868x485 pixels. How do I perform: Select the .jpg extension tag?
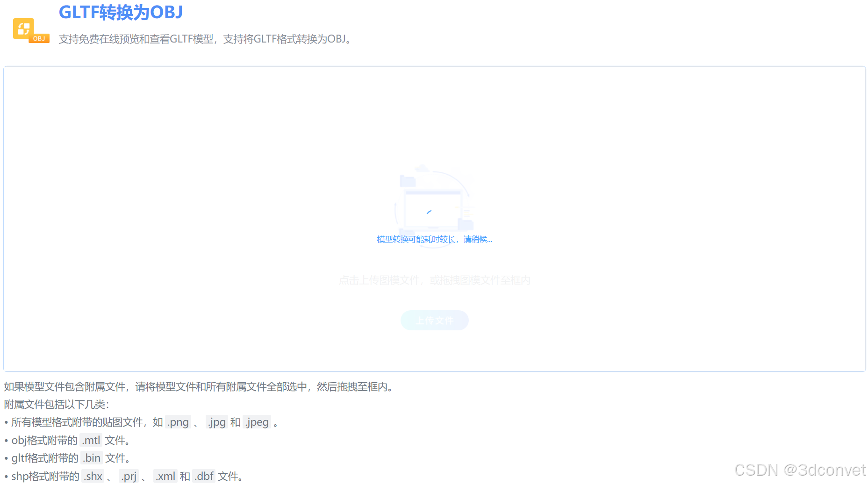pos(216,422)
